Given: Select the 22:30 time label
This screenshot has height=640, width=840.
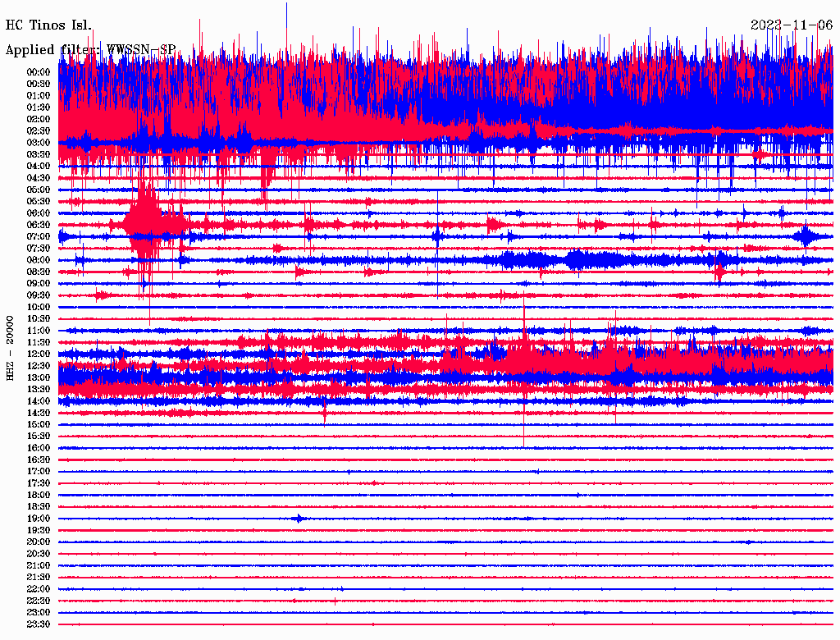Looking at the screenshot, I should tap(39, 601).
